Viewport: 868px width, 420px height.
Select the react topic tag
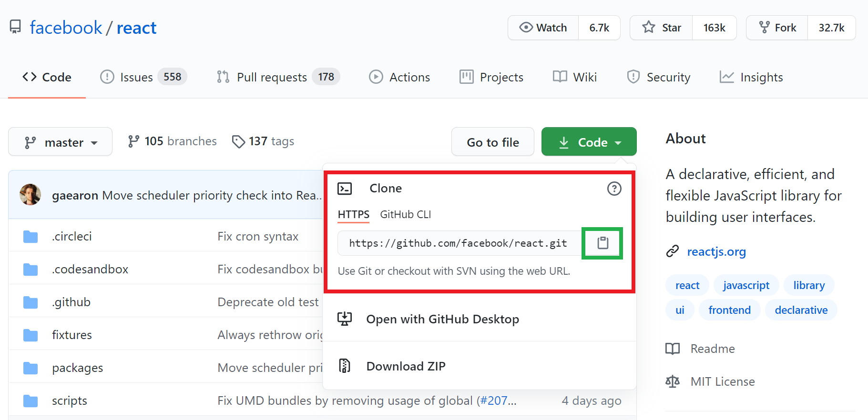(x=687, y=285)
